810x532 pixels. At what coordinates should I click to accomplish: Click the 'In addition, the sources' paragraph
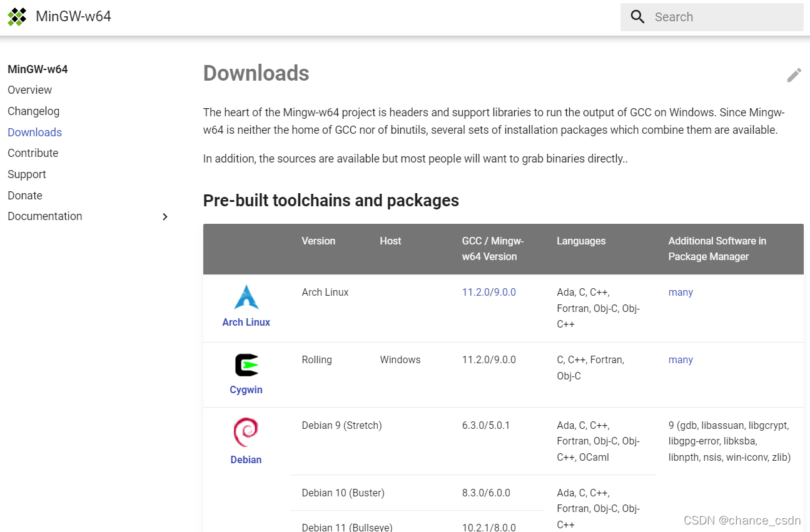tap(415, 159)
